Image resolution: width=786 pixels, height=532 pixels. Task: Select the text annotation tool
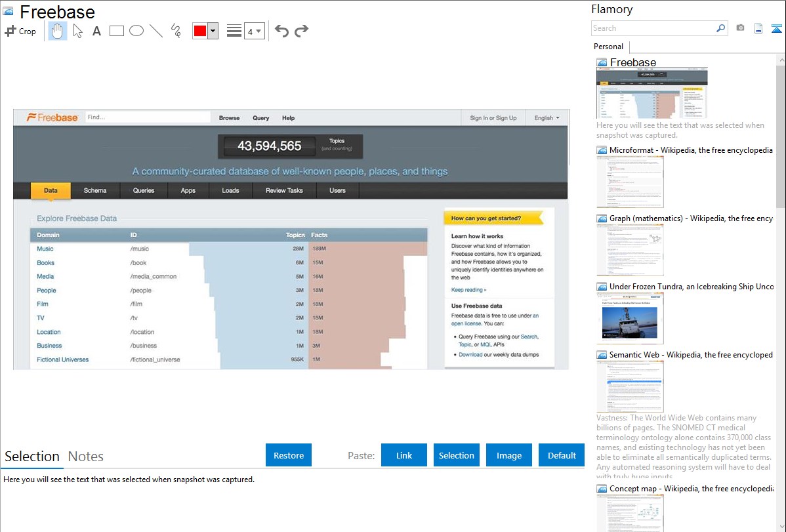pos(96,31)
